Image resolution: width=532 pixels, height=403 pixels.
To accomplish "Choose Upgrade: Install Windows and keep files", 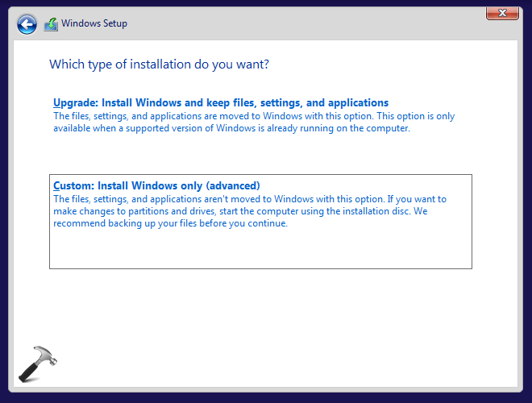I will click(221, 103).
